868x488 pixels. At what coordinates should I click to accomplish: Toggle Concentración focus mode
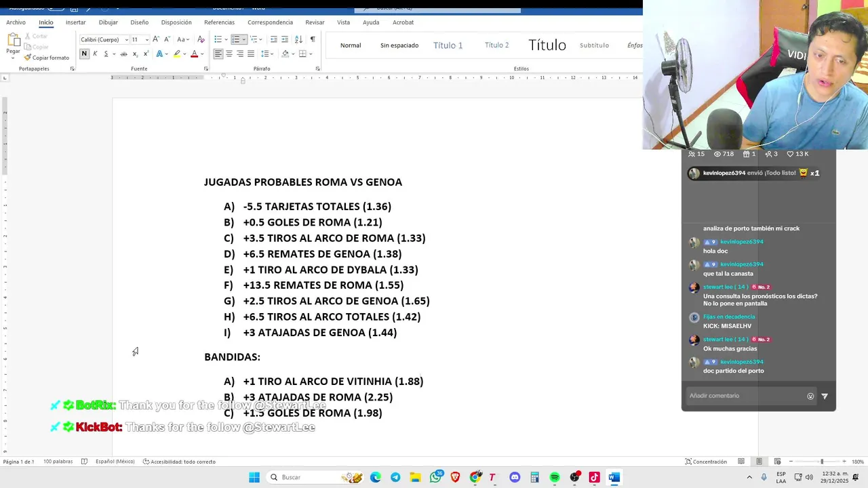(x=705, y=462)
